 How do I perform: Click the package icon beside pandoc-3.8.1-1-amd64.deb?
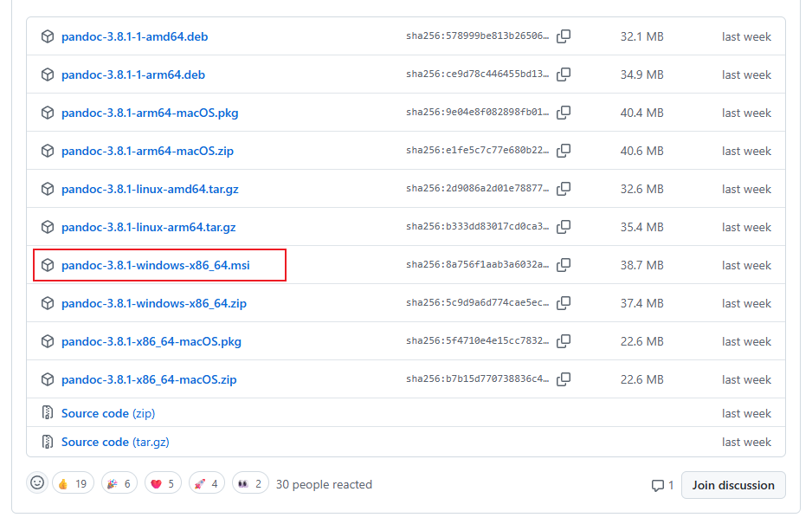48,36
